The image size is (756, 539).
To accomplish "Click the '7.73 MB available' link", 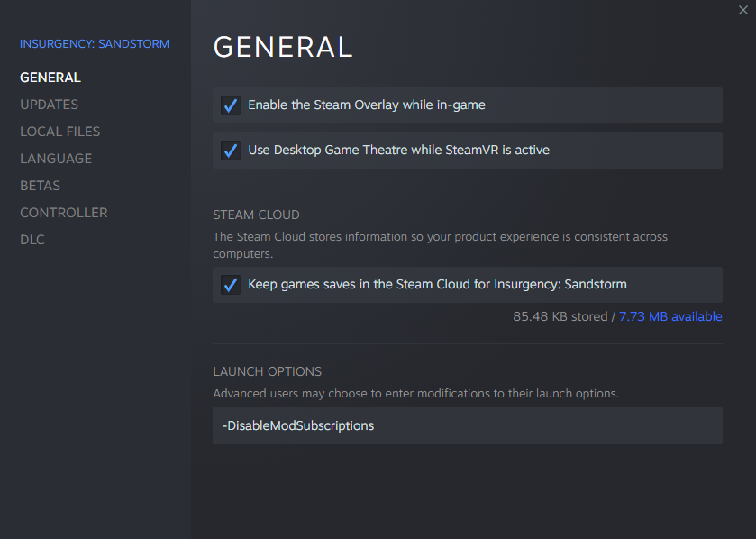I will click(x=670, y=316).
